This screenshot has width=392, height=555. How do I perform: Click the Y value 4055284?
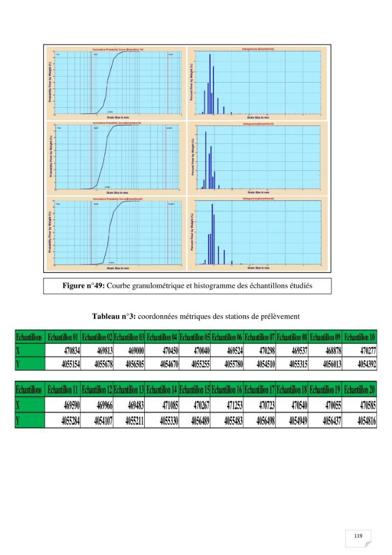coord(70,421)
